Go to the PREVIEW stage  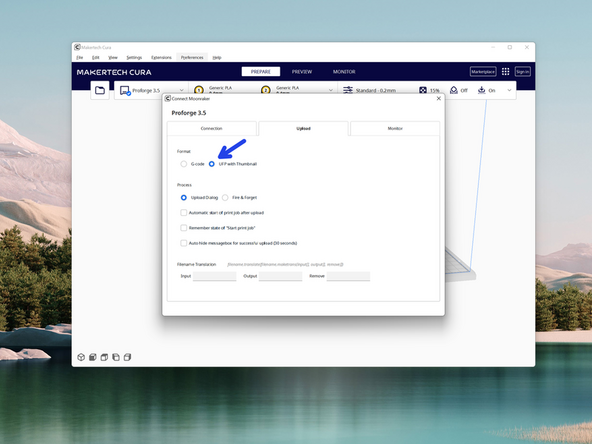(302, 71)
